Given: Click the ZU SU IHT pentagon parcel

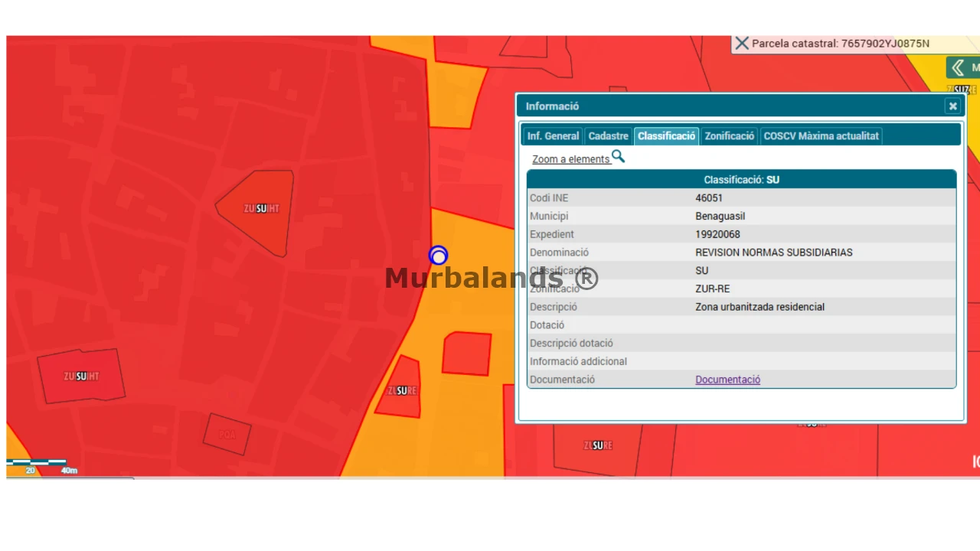Looking at the screenshot, I should pyautogui.click(x=260, y=212).
